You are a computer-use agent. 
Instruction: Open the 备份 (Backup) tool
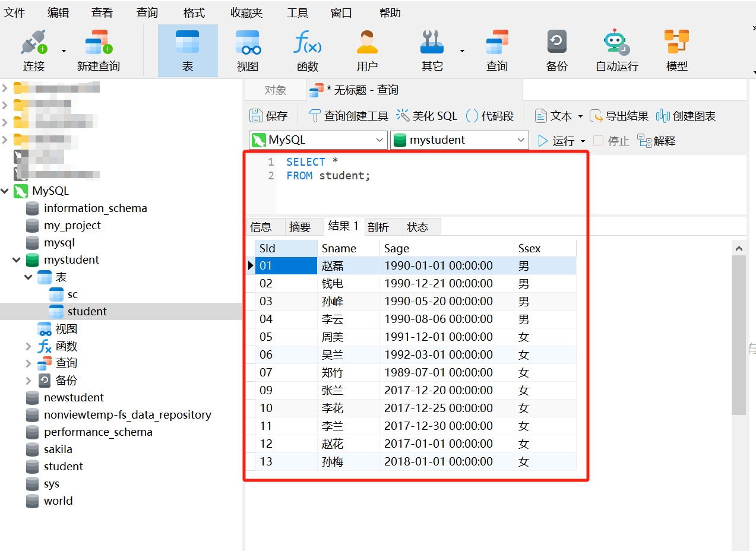tap(556, 50)
